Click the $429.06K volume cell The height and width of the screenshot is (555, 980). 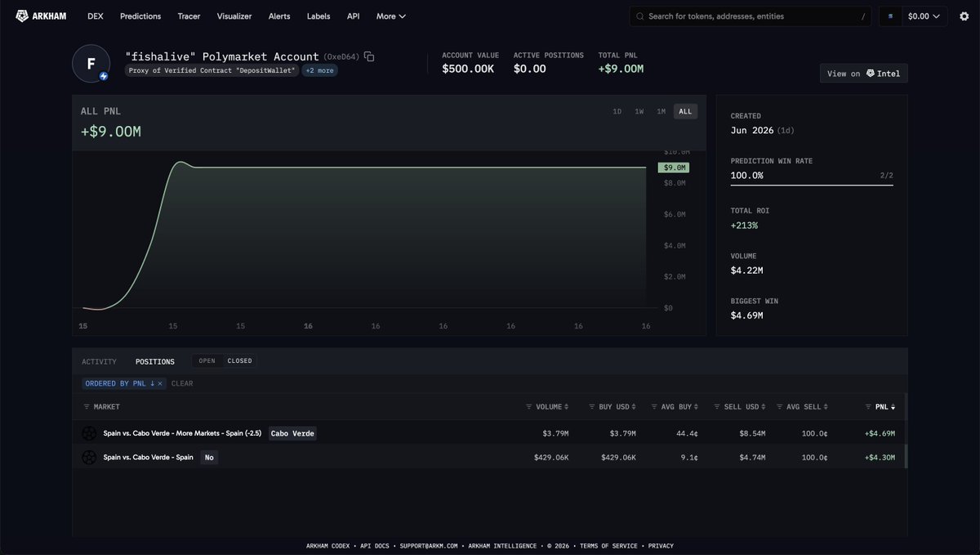pyautogui.click(x=551, y=457)
